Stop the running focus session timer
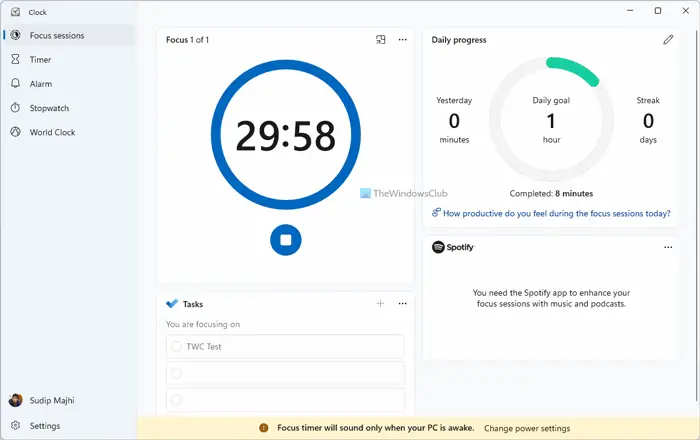The image size is (700, 440). tap(286, 240)
